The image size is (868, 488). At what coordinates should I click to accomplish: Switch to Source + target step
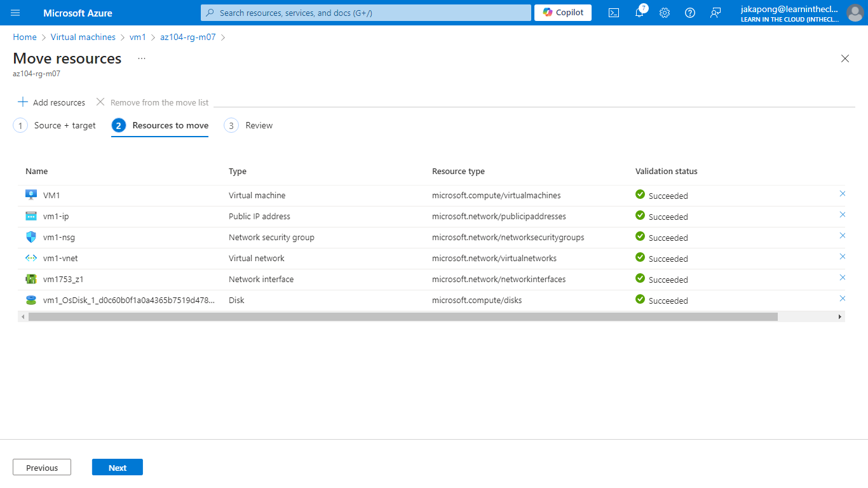click(x=55, y=126)
